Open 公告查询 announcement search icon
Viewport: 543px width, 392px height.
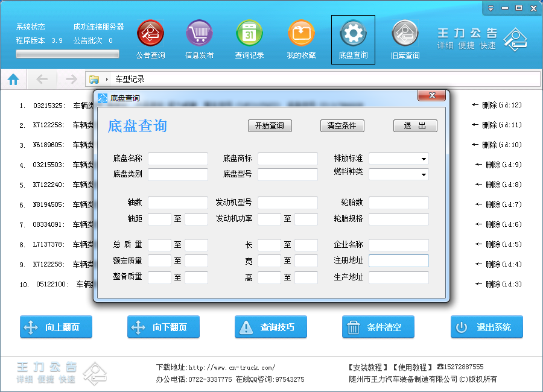(x=150, y=33)
